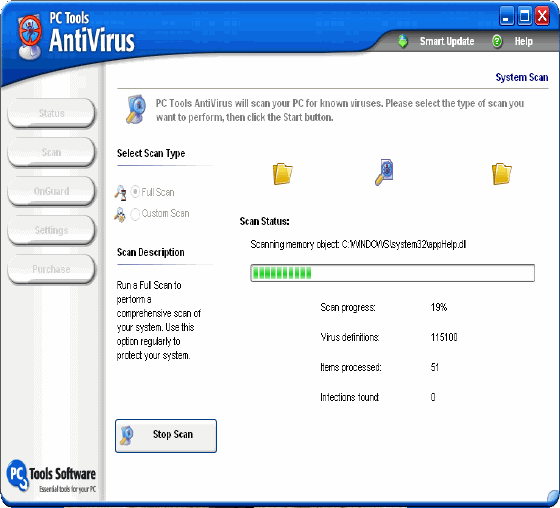Click the Custom Scan icon beside its radio button
The height and width of the screenshot is (508, 560).
tap(120, 214)
